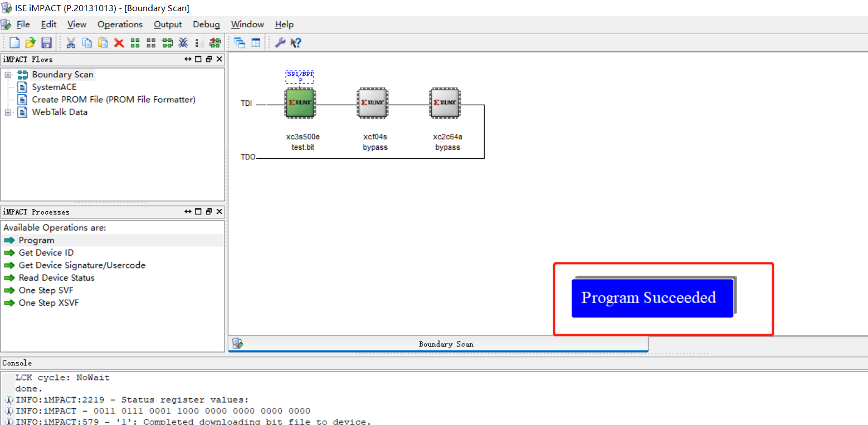Open the Debug menu
The width and height of the screenshot is (868, 425).
pyautogui.click(x=206, y=25)
